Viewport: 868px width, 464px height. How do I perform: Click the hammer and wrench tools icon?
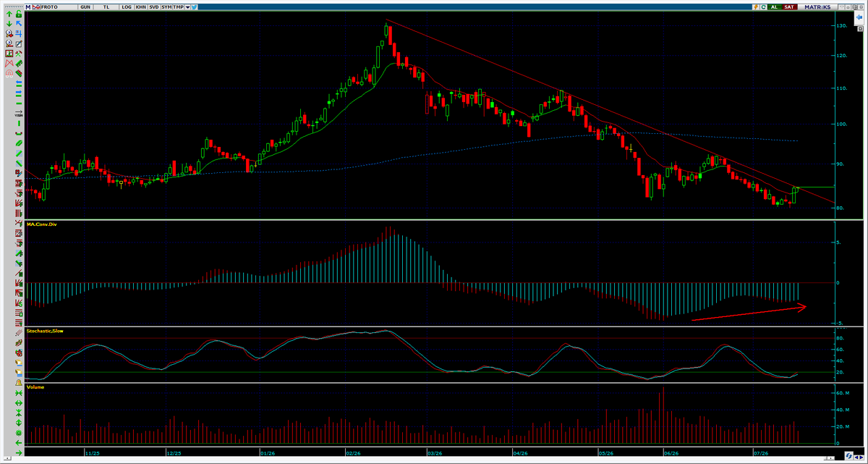coord(19,54)
